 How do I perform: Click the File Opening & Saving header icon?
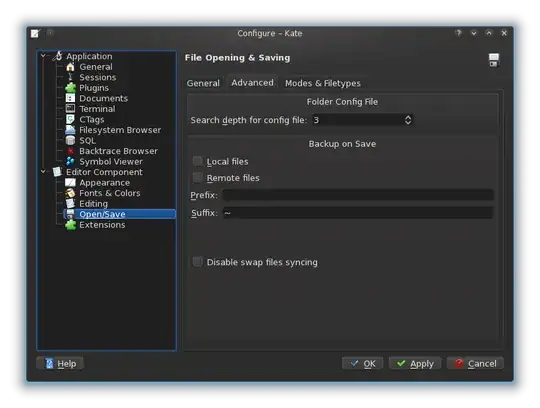494,60
